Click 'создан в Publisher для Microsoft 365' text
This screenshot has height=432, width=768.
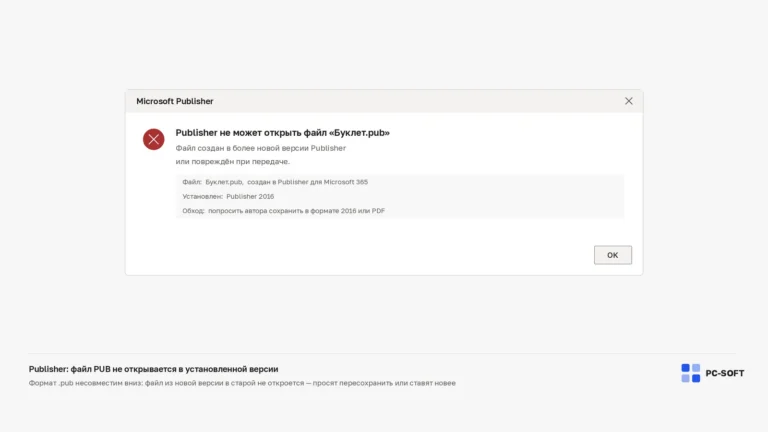pyautogui.click(x=307, y=182)
